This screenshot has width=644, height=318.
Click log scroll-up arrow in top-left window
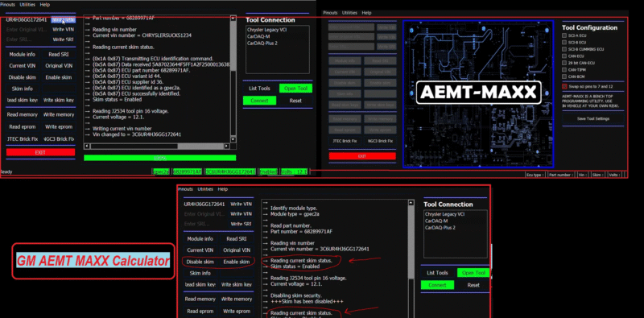[x=233, y=18]
